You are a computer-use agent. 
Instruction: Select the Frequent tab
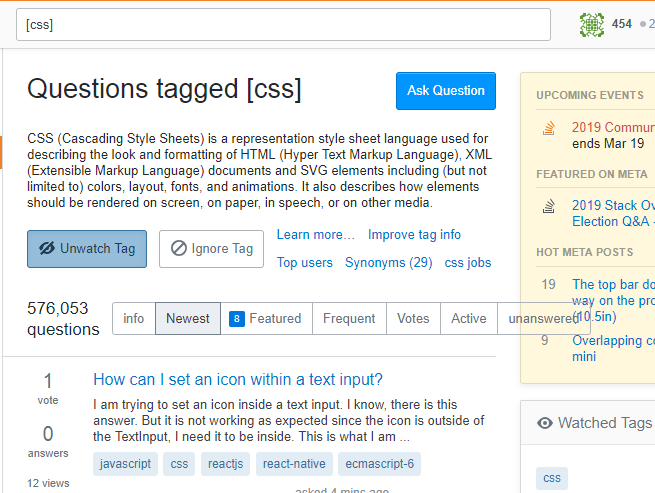click(349, 319)
